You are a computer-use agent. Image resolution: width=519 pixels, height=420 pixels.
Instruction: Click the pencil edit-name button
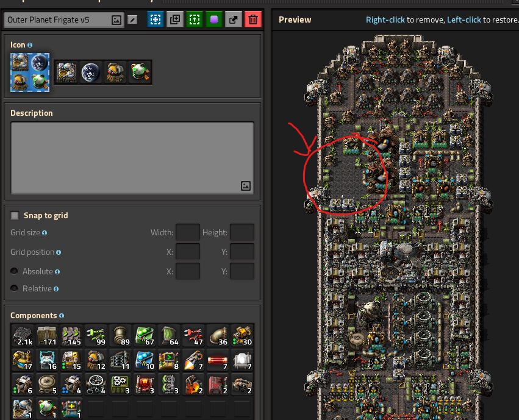point(132,20)
